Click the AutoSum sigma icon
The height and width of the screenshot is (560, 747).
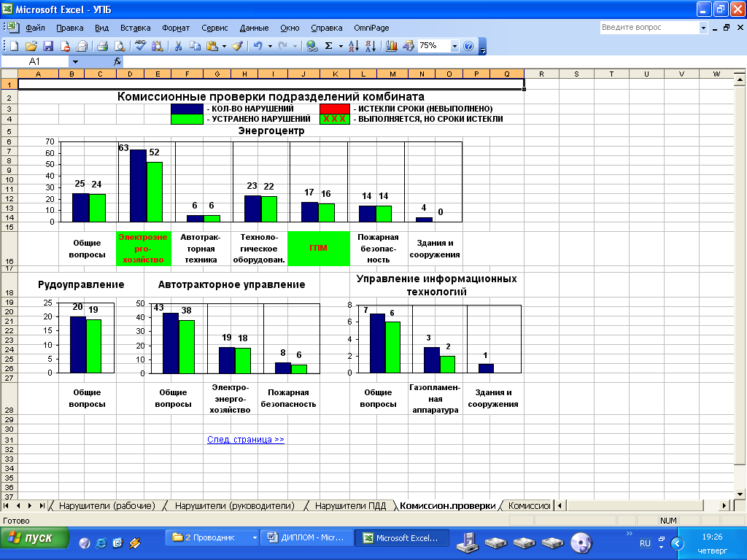tap(329, 46)
